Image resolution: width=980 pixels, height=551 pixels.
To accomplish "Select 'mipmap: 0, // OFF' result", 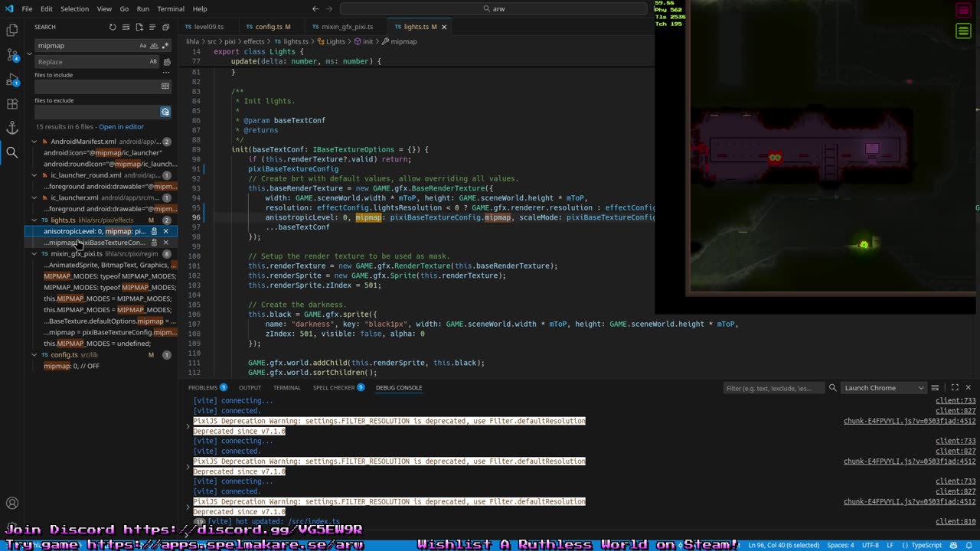I will 72,367.
